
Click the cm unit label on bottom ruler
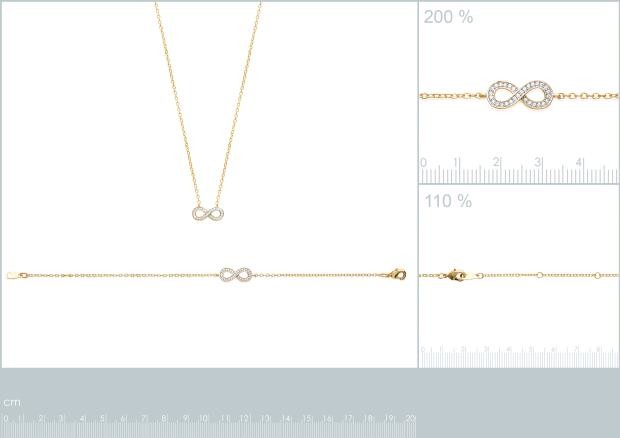pos(12,402)
